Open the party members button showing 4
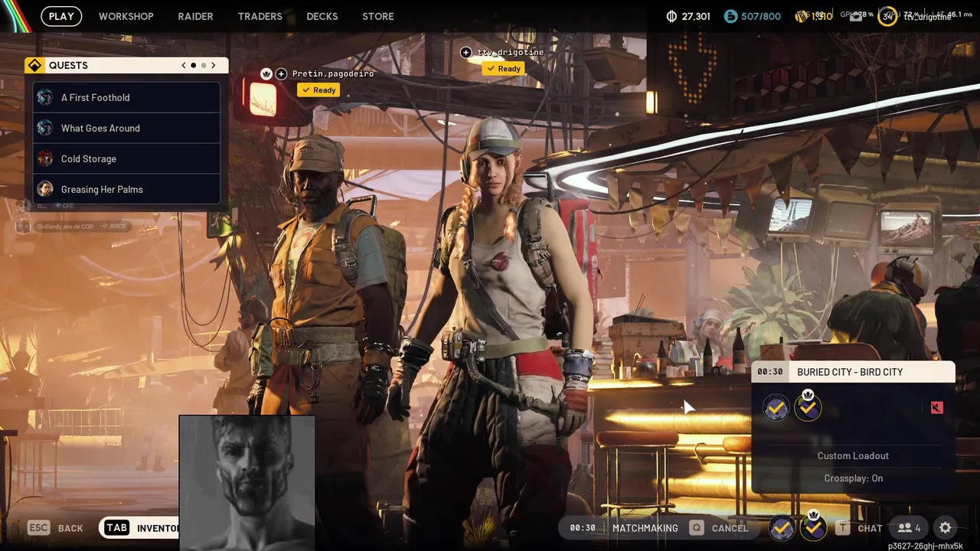 click(x=909, y=528)
